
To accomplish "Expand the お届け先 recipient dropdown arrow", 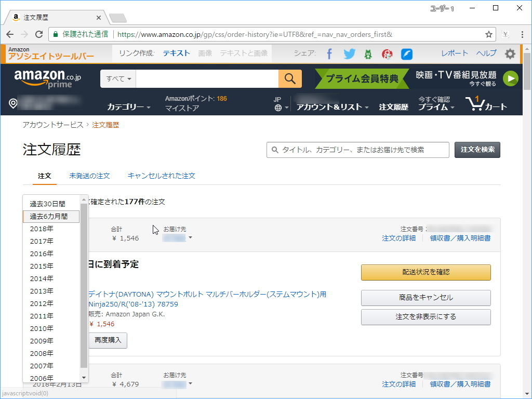I will tap(191, 238).
